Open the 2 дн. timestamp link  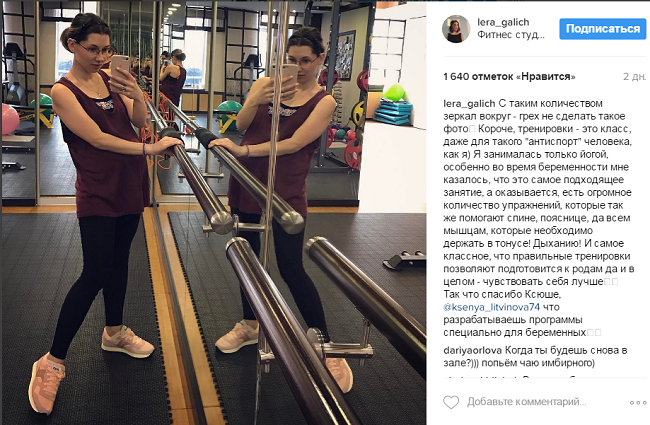coord(634,77)
